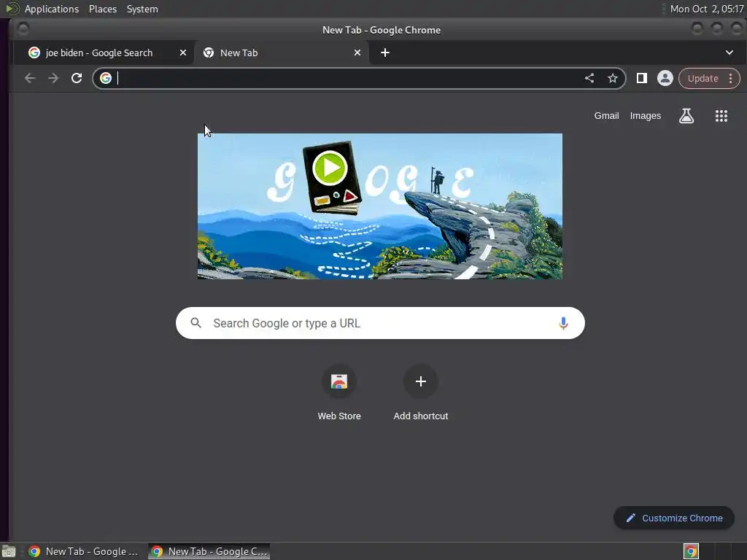Play the Google Doodle
This screenshot has width=747, height=560.
[x=329, y=168]
